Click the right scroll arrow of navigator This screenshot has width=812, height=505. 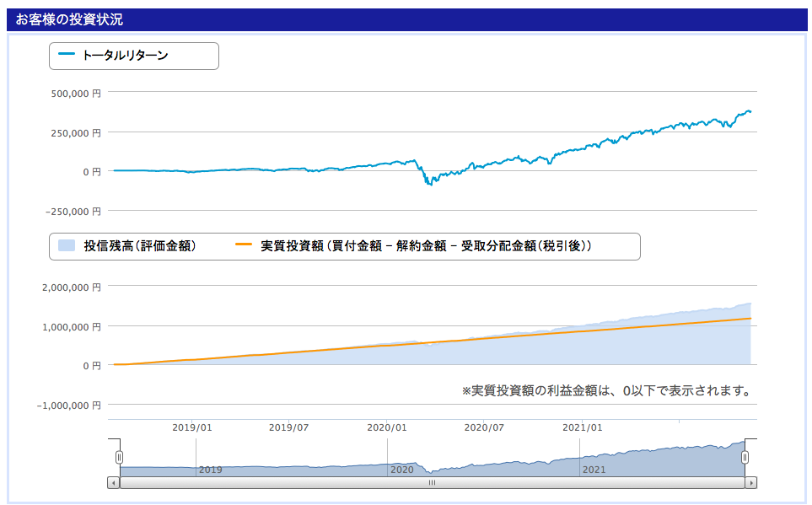[x=751, y=483]
